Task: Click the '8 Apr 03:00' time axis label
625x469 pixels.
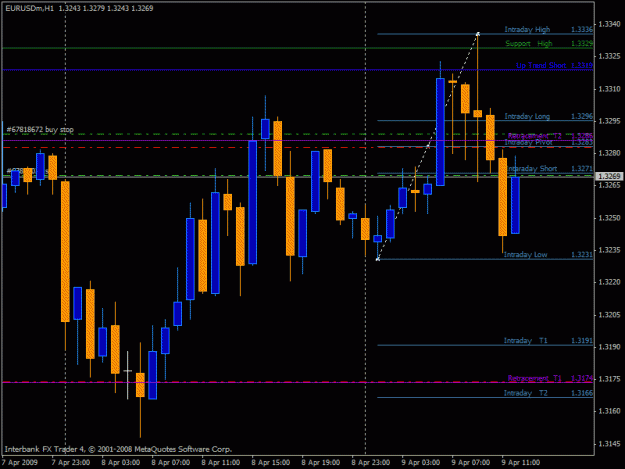Action: click(120, 462)
